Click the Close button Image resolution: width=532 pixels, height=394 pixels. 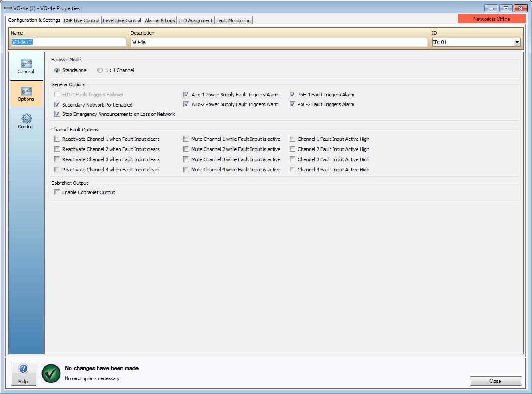coord(495,381)
